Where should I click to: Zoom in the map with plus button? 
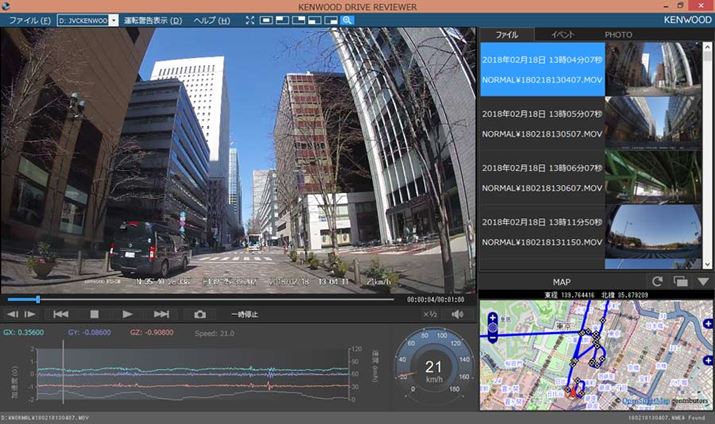[x=492, y=320]
